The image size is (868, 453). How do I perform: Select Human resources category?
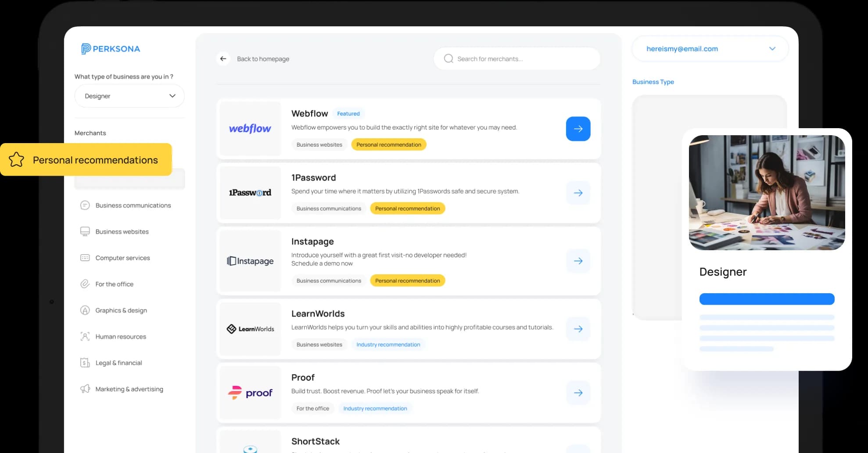[x=121, y=337]
